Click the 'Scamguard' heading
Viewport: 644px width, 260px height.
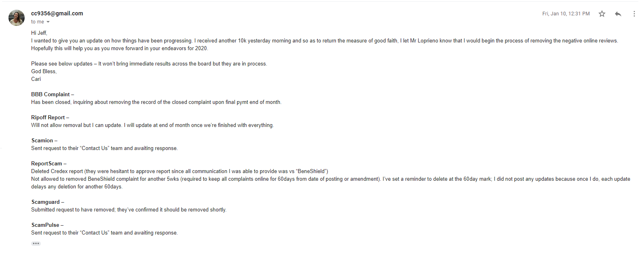pyautogui.click(x=46, y=202)
